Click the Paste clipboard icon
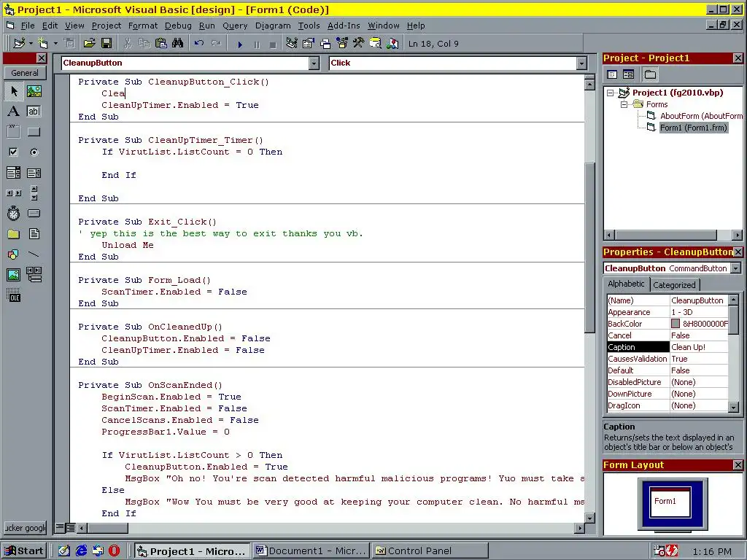Viewport: 747px width, 560px height. click(x=161, y=43)
